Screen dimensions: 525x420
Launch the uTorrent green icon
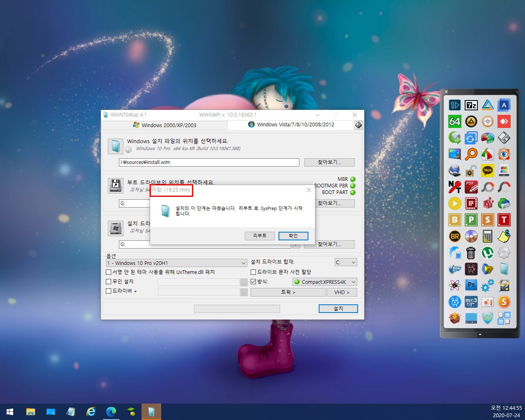tap(487, 253)
